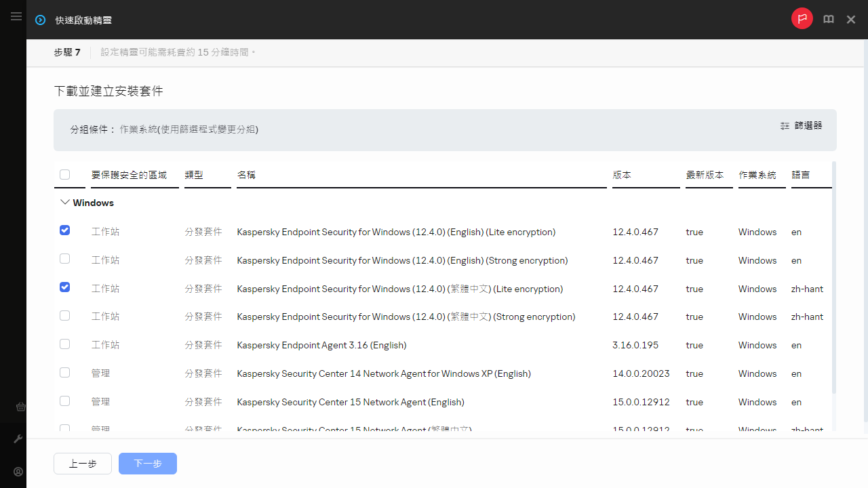This screenshot has height=488, width=868.
Task: Sort by the 名稱 column header
Action: (x=246, y=175)
